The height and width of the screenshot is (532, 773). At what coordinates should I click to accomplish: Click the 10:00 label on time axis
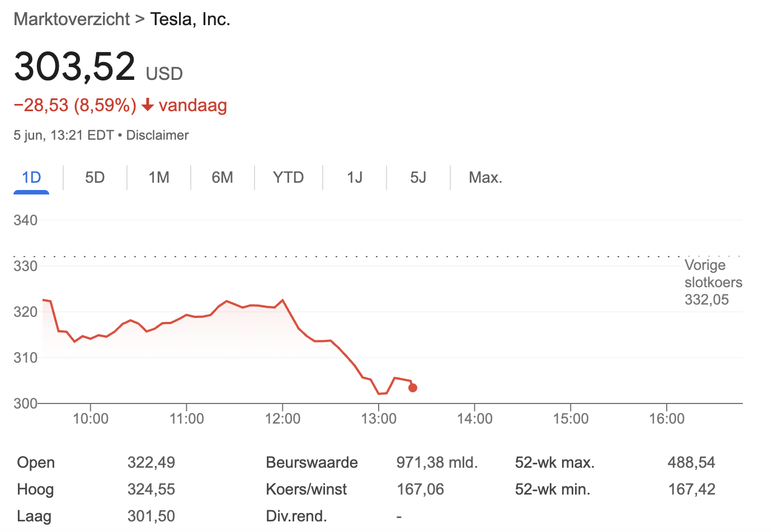click(91, 419)
